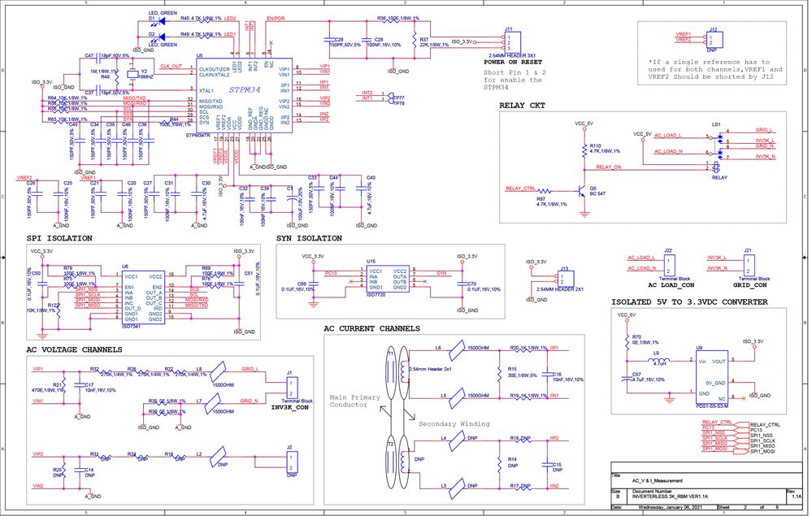812x516 pixels.
Task: Select the Secondary Winding annotation
Action: (x=454, y=424)
